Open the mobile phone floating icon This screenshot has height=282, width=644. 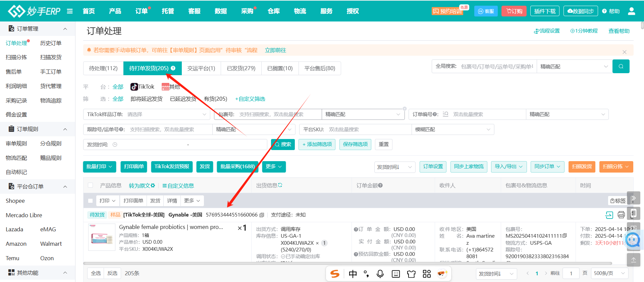pyautogui.click(x=634, y=213)
